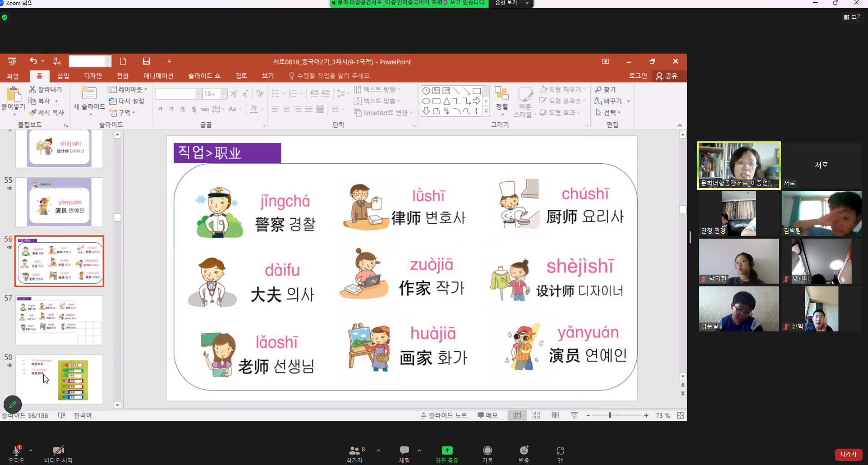
Task: Click the 공유 share button in PowerPoint
Action: [x=667, y=76]
